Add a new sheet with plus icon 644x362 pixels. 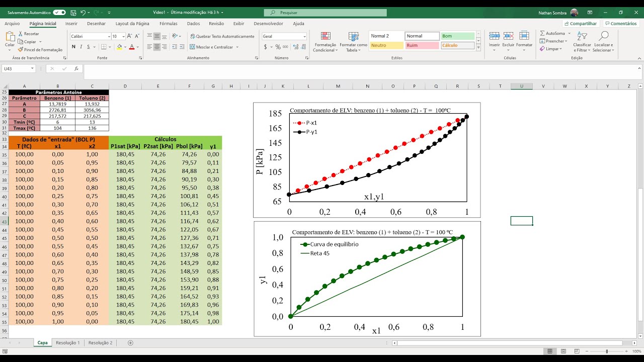130,342
